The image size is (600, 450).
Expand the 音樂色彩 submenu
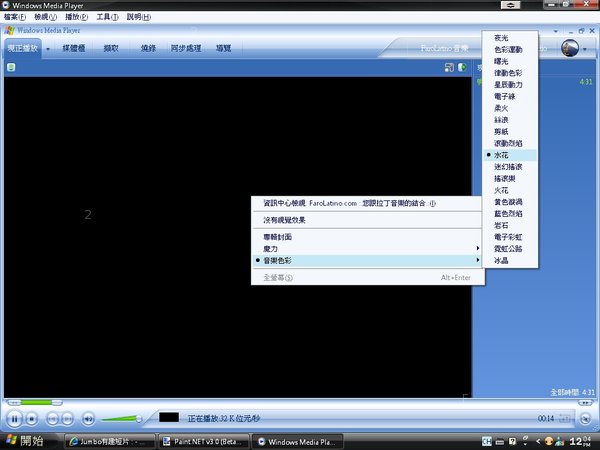tap(367, 261)
